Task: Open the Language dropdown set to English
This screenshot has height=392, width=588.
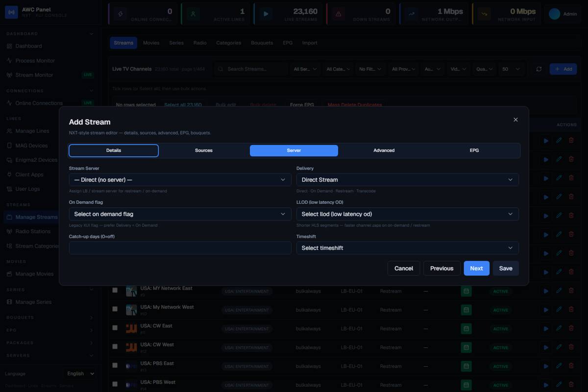Action: coord(80,373)
